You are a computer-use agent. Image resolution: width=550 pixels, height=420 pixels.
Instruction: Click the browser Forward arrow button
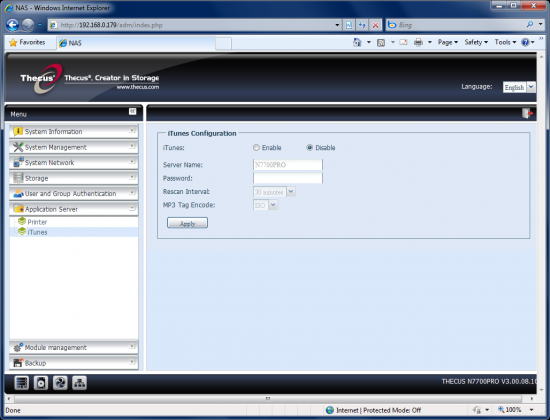click(x=28, y=25)
